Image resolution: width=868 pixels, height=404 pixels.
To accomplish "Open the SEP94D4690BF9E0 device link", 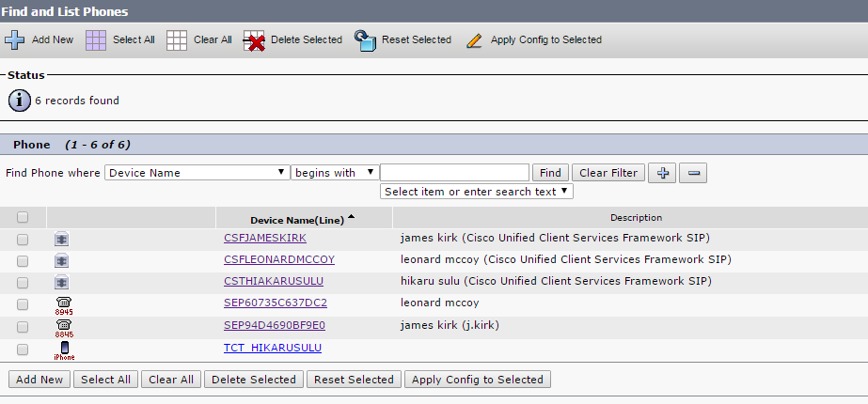I will tap(275, 325).
